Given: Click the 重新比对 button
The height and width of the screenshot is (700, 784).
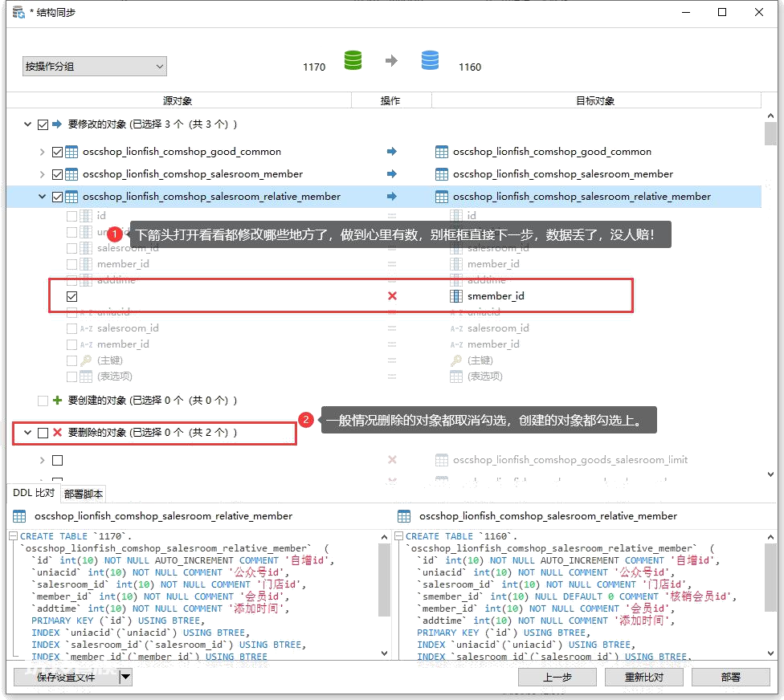Looking at the screenshot, I should coord(644,677).
